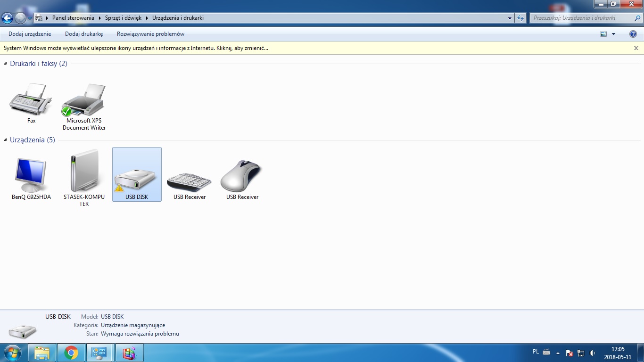Open the address bar history dropdown
644x362 pixels.
(510, 18)
